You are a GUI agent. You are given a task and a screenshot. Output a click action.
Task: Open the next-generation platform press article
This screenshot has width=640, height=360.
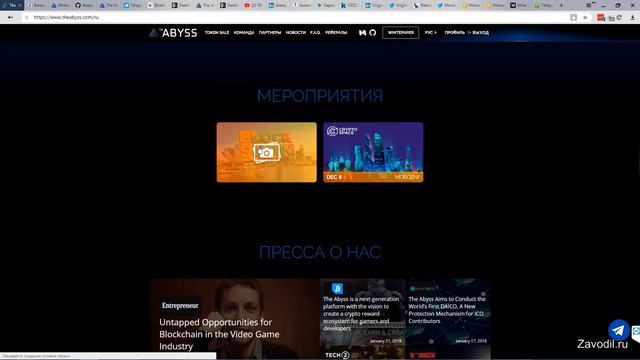(x=362, y=313)
